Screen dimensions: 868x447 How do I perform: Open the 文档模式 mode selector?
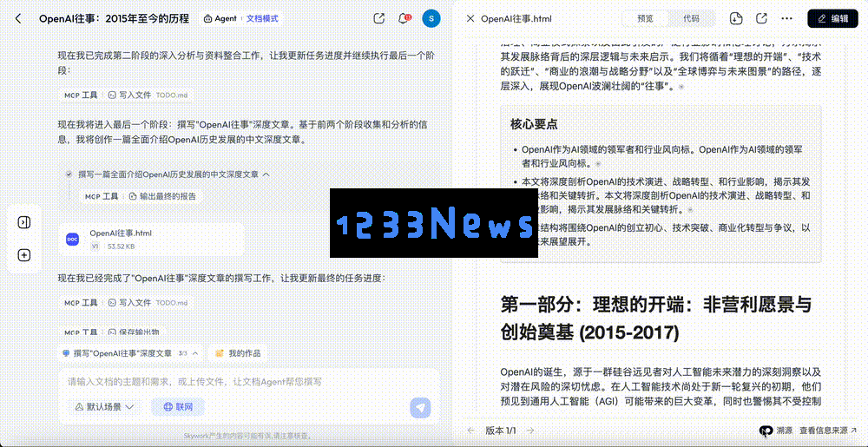[262, 18]
